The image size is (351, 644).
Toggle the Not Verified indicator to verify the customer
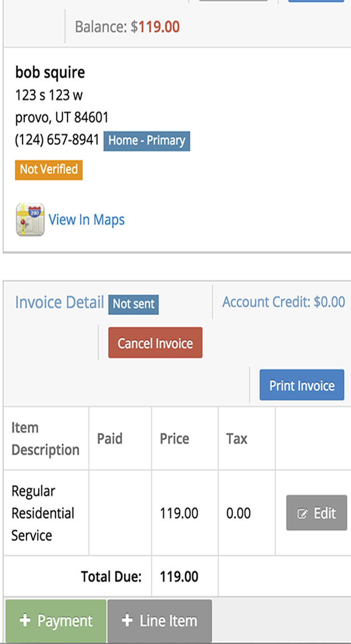pos(48,170)
